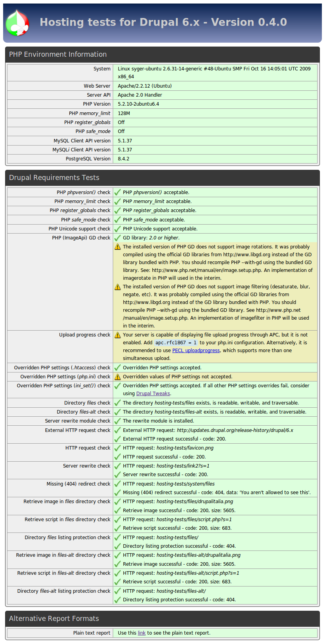Click checkmark beside HTTP request hosting-tests/files/drupalitalia.png
Viewport: 325px width, 644px height.
coord(117,502)
